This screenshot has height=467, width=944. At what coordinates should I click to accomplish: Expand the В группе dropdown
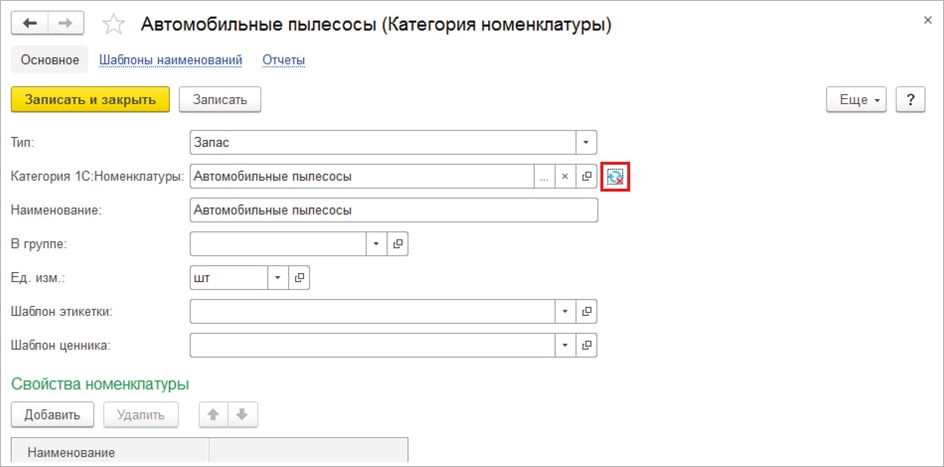(376, 244)
